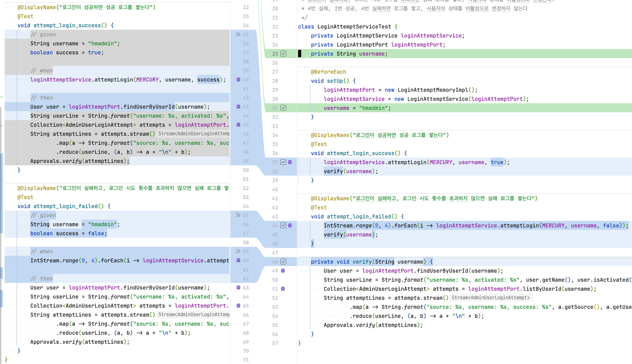Click attempt_login_failed method on right pane
This screenshot has height=364, width=632.
[x=359, y=216]
